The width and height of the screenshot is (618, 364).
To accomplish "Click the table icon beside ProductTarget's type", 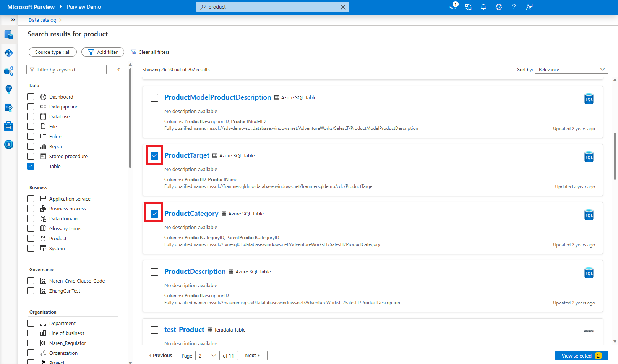I will pyautogui.click(x=215, y=156).
